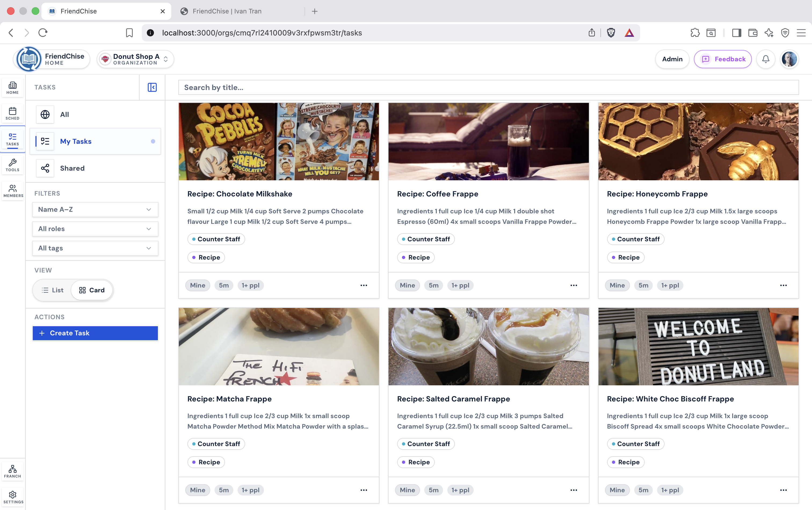
Task: Open more options for Chocolate Milkshake card
Action: pyautogui.click(x=364, y=285)
